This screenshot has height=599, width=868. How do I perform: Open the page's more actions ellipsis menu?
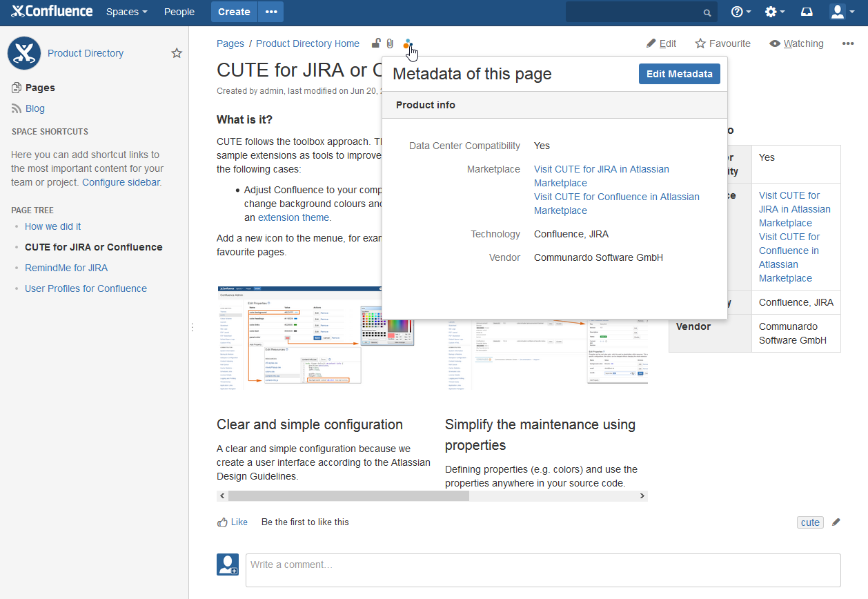[848, 43]
